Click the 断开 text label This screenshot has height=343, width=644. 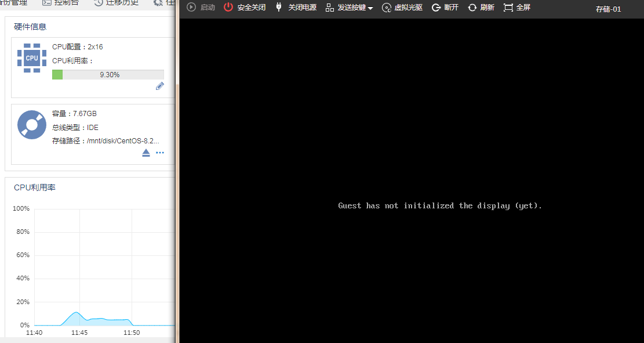452,8
